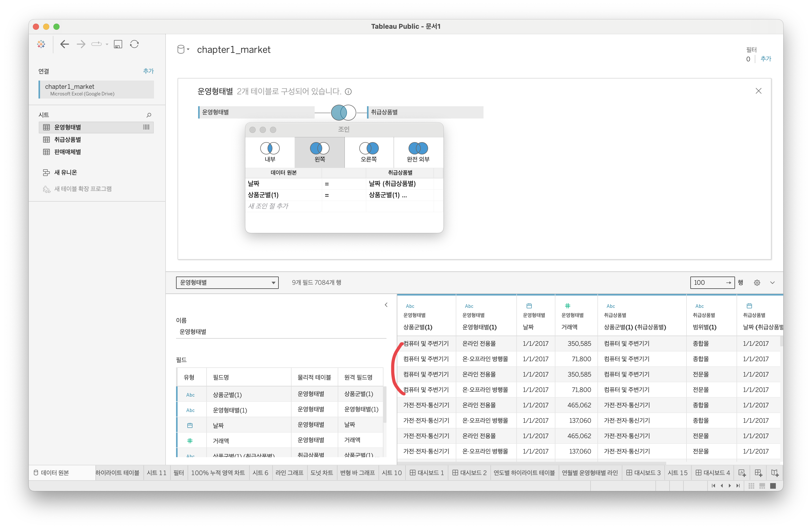Viewport: 812px width, 529px height.
Task: Search sheets with the magnifier icon
Action: pyautogui.click(x=149, y=115)
